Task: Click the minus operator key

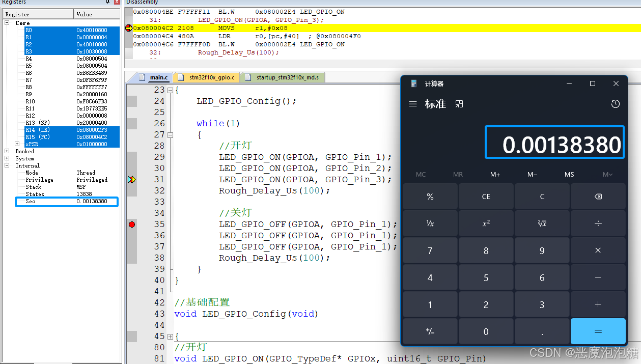Action: (x=598, y=277)
